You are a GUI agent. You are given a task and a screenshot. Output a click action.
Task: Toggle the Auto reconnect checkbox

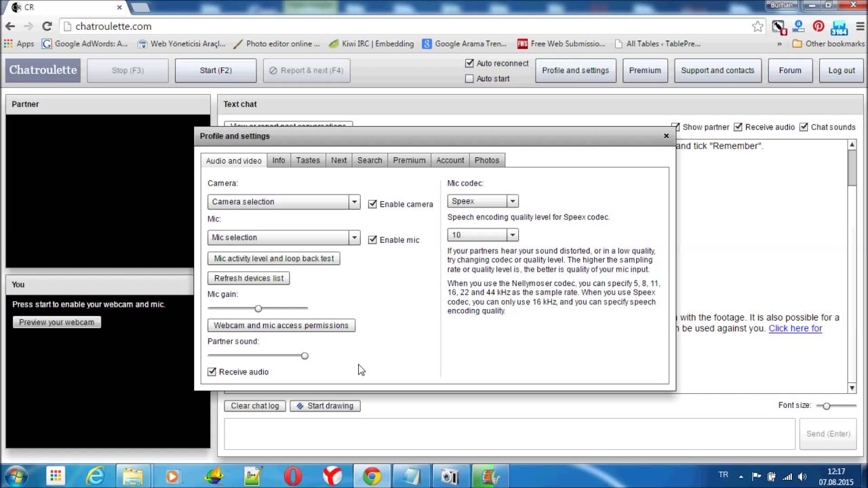point(469,63)
